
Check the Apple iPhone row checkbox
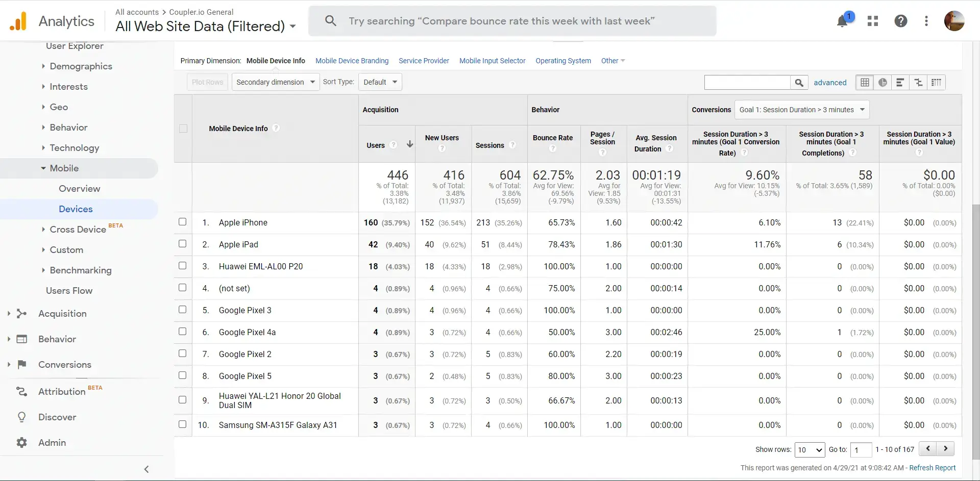tap(182, 222)
